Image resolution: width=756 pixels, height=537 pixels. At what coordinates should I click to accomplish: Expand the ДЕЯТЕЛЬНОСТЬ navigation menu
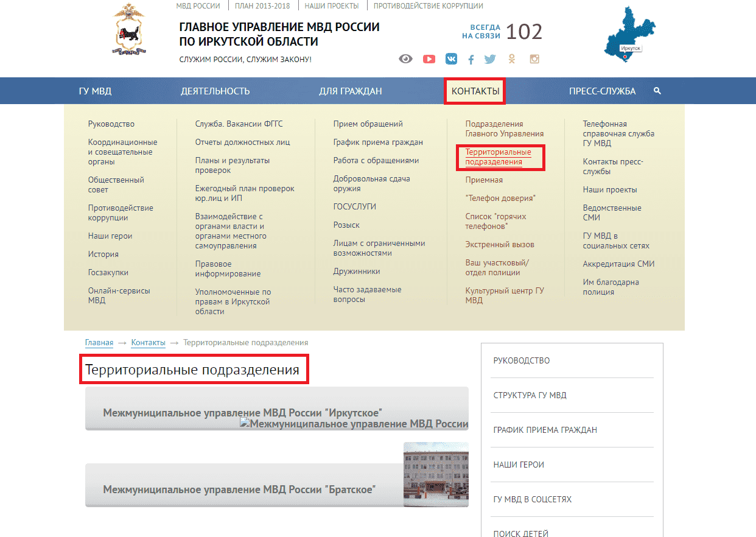(x=215, y=91)
